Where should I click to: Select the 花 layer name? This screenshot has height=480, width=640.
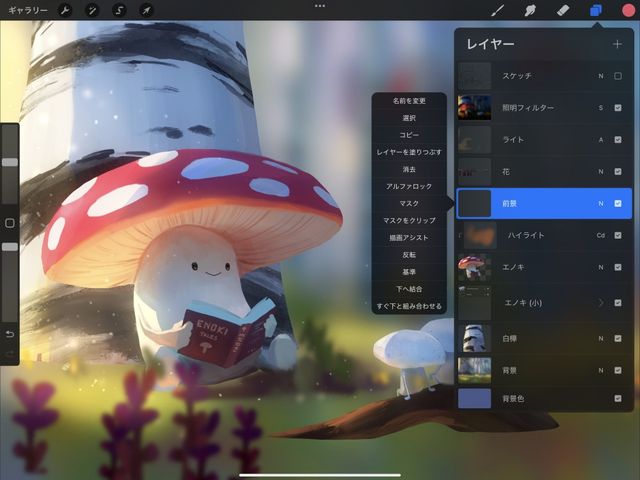click(x=506, y=171)
